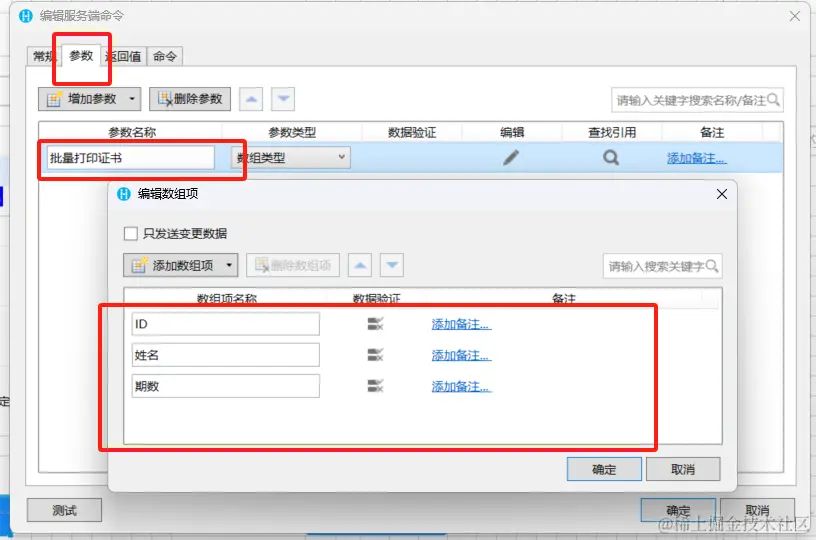Click the pencil edit icon for 批量打印证书
The height and width of the screenshot is (540, 816).
(511, 157)
